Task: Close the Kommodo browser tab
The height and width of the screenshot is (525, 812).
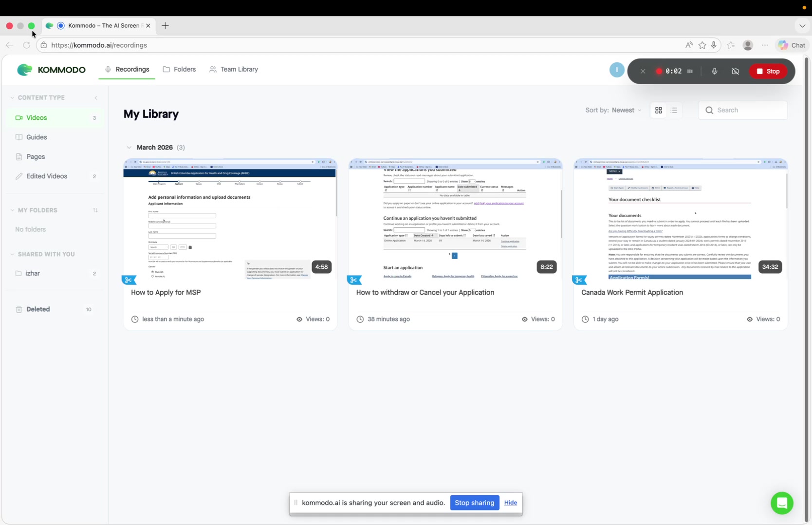Action: point(148,26)
